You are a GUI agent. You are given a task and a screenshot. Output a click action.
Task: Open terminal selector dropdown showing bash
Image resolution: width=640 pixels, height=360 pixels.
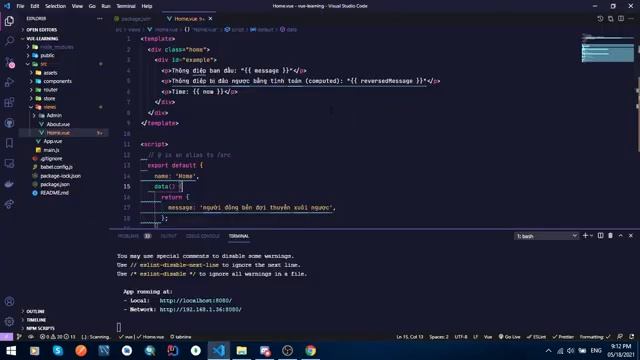pyautogui.click(x=547, y=236)
